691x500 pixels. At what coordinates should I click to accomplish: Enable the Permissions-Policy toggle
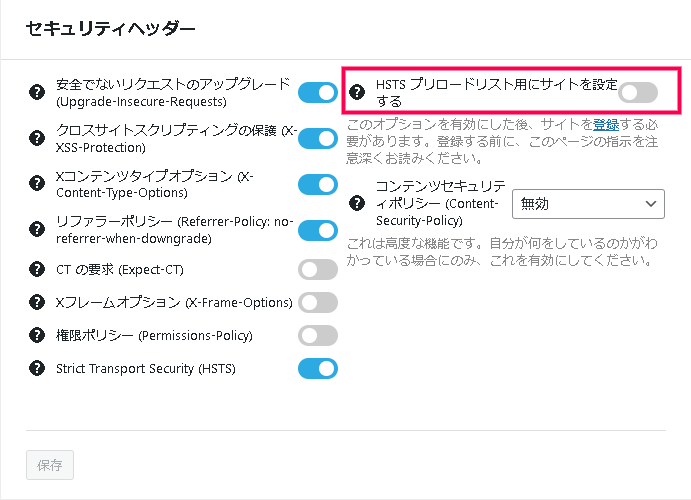point(318,336)
